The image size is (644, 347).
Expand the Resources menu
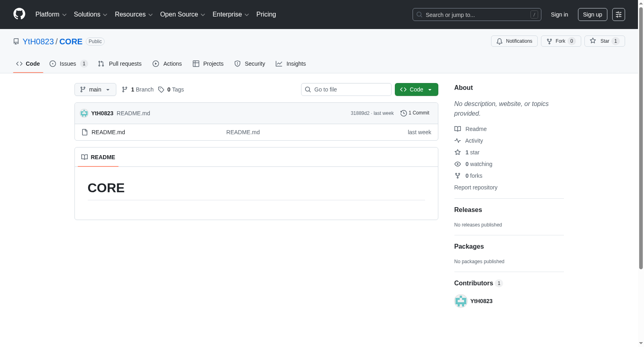134,15
